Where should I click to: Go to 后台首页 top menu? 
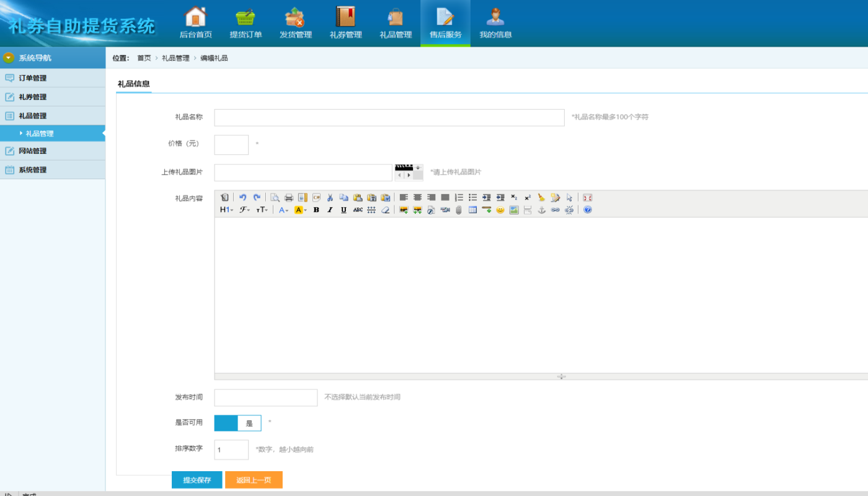(195, 23)
